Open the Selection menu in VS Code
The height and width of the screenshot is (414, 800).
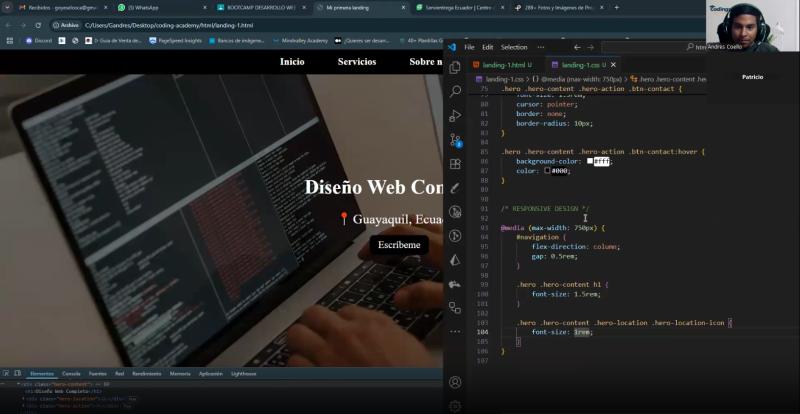[x=514, y=47]
